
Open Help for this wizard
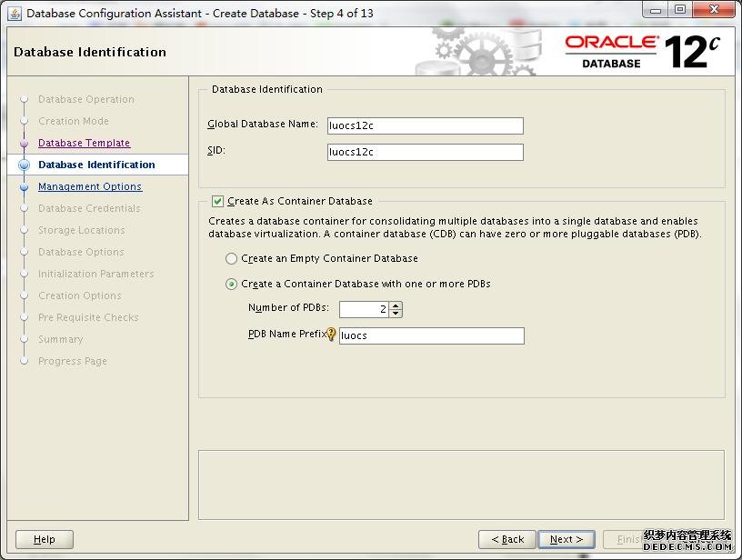44,539
